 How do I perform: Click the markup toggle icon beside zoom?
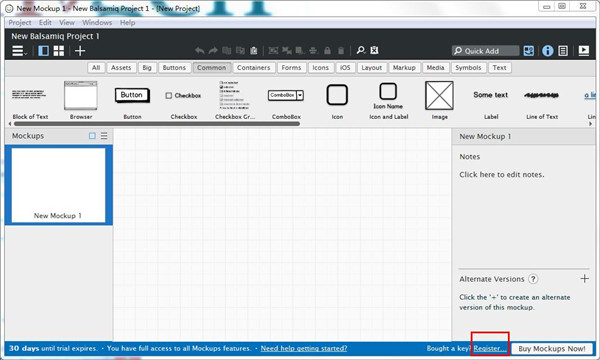click(374, 50)
